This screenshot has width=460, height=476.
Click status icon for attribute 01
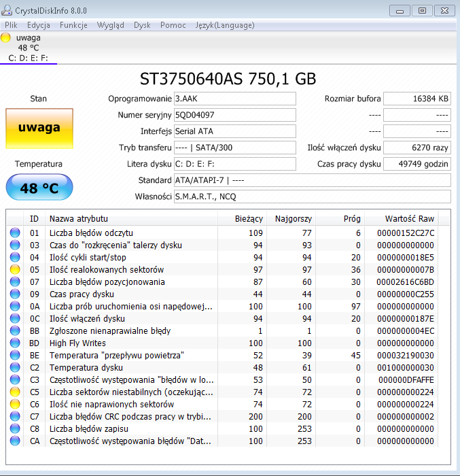[15, 233]
